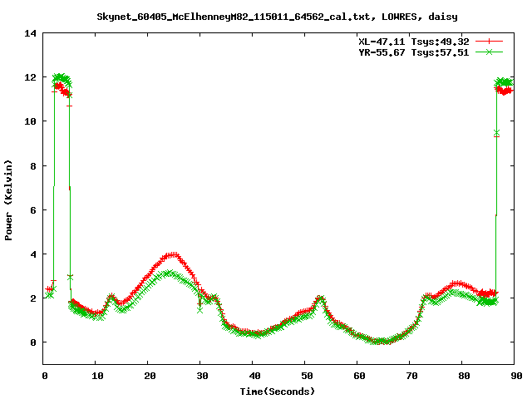Click the x-axis tick label 50
The width and height of the screenshot is (532, 399).
coord(307,376)
